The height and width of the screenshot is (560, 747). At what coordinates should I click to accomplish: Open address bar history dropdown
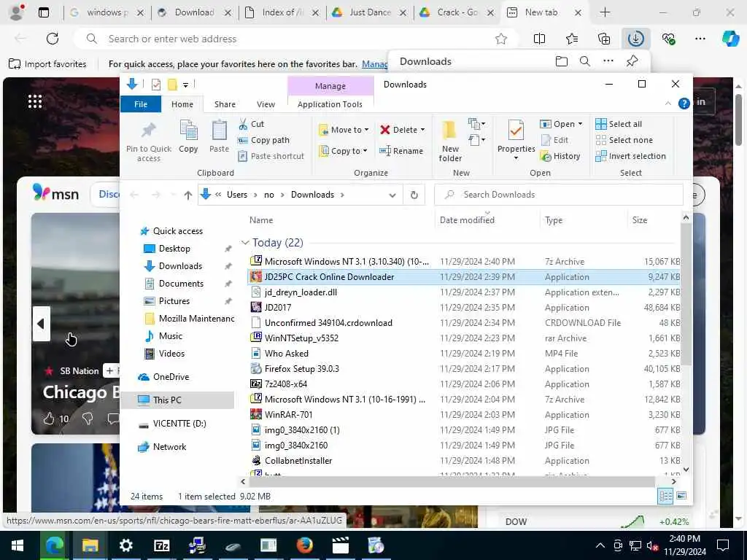(392, 195)
